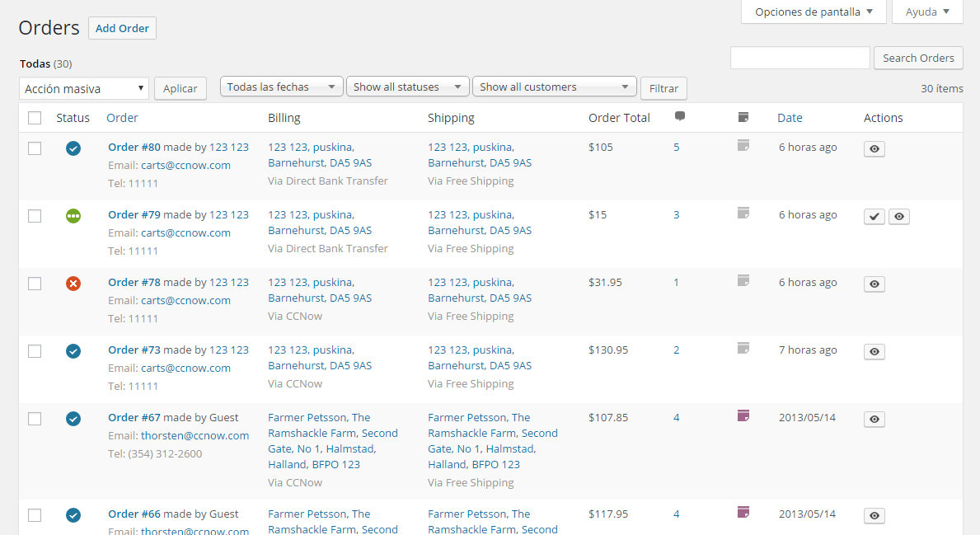Image resolution: width=980 pixels, height=535 pixels.
Task: Tick the checkbox for Order #66
Action: (x=35, y=515)
